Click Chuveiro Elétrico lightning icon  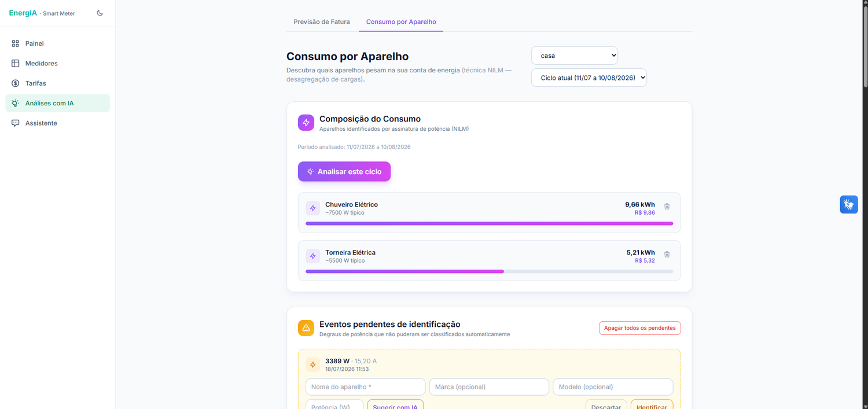point(312,208)
